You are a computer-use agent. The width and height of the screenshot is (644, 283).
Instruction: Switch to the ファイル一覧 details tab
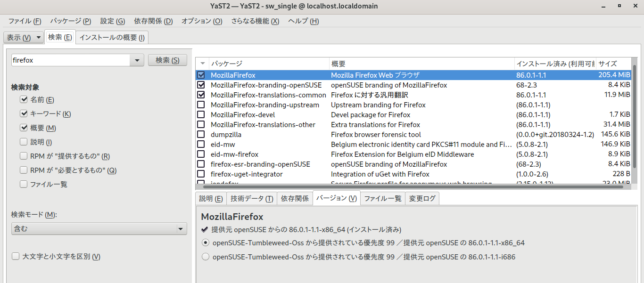[x=383, y=199]
